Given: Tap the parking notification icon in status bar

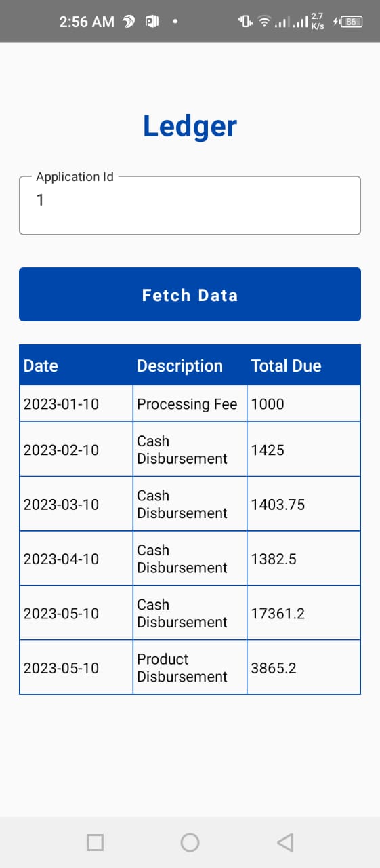Looking at the screenshot, I should tap(152, 22).
